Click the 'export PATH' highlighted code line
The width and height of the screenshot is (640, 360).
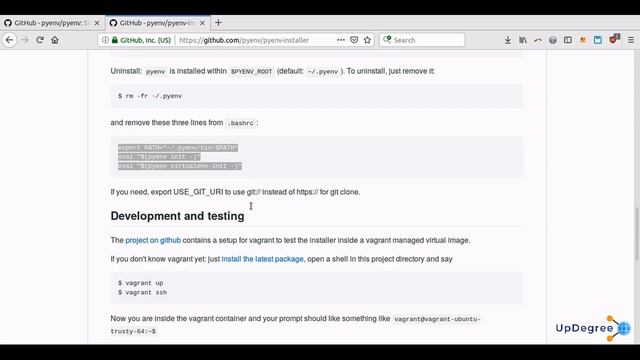(178, 147)
